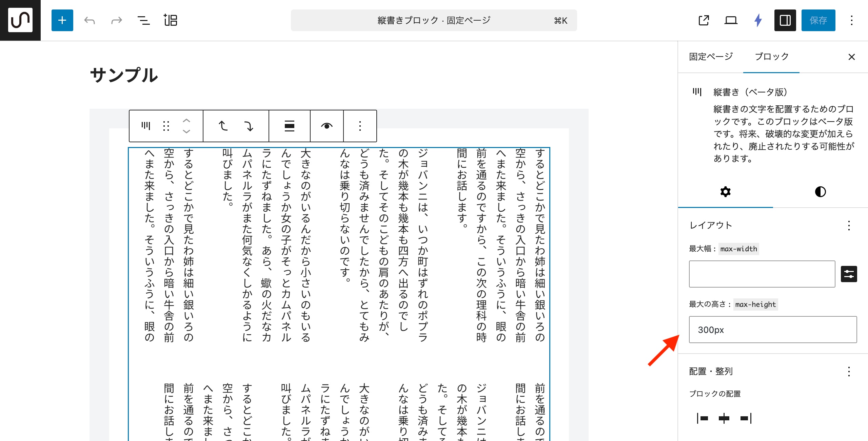The width and height of the screenshot is (868, 441).
Task: Click the undo arrow icon
Action: pyautogui.click(x=90, y=20)
